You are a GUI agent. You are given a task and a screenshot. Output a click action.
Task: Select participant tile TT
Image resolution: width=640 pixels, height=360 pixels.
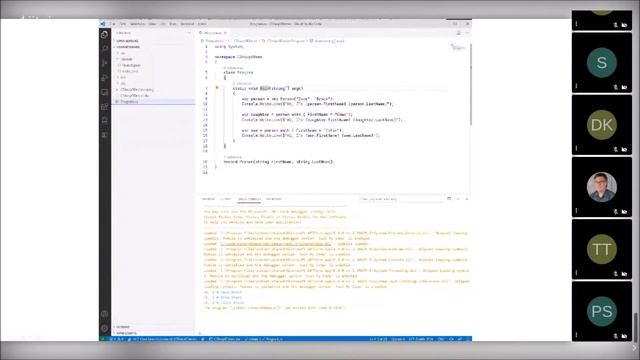tap(602, 249)
